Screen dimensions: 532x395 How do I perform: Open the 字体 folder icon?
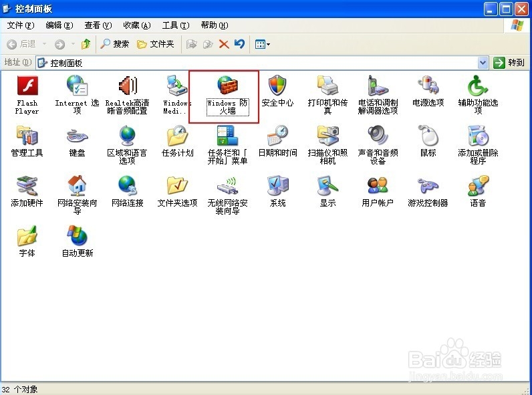click(27, 235)
